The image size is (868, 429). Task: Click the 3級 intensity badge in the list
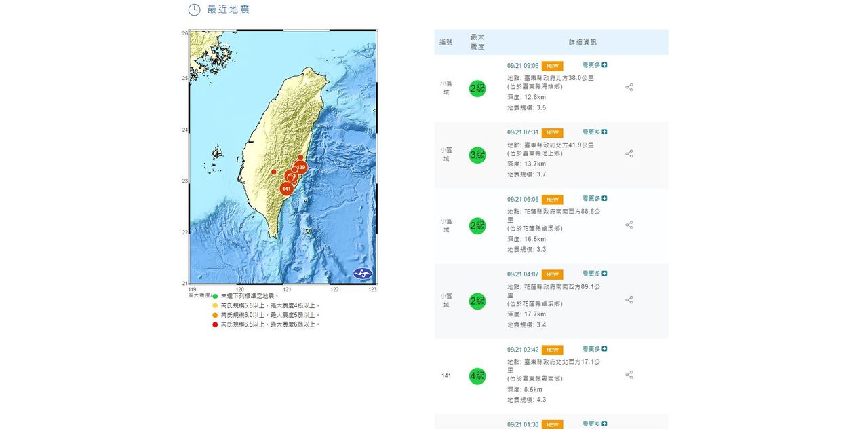pos(477,155)
